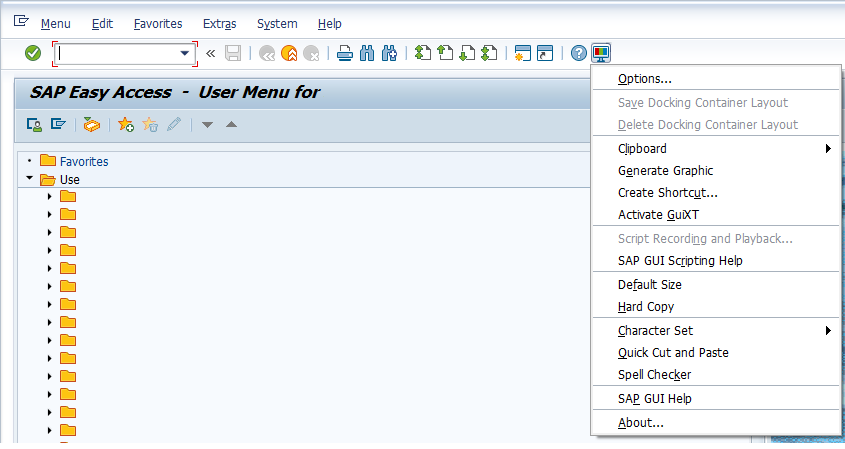Choose Create Shortcut... menu entry
The width and height of the screenshot is (845, 449).
pyautogui.click(x=667, y=193)
